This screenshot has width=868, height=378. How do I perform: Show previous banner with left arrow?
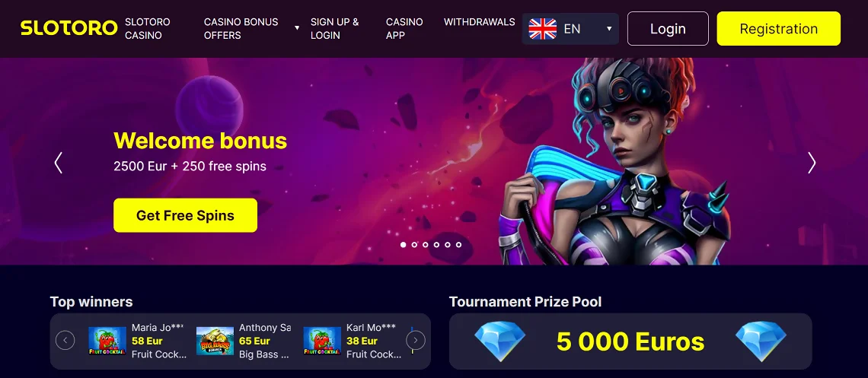coord(58,163)
